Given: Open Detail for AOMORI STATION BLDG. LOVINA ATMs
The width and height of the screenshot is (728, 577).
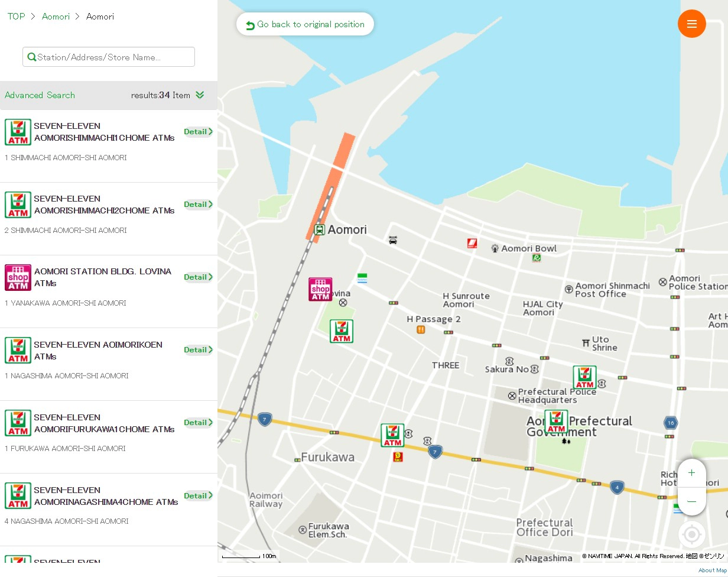Looking at the screenshot, I should pyautogui.click(x=199, y=277).
